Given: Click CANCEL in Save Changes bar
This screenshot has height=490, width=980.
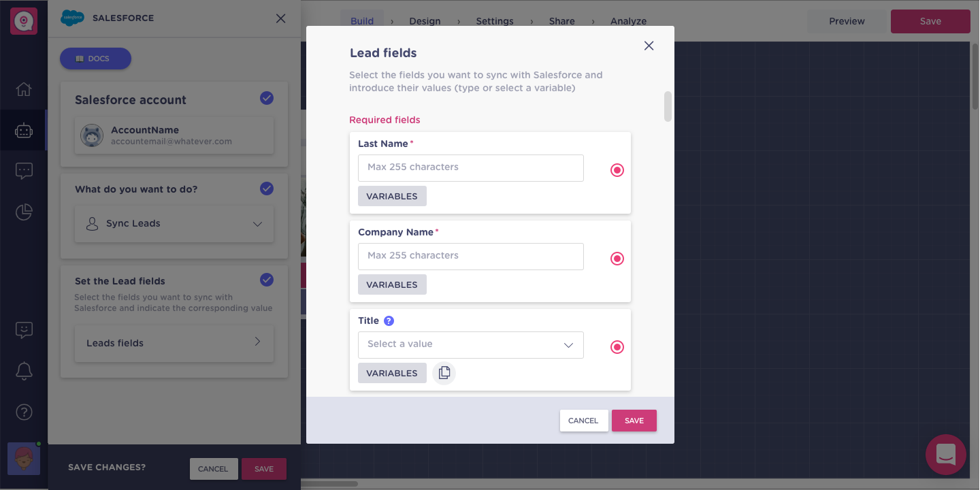Looking at the screenshot, I should (214, 469).
